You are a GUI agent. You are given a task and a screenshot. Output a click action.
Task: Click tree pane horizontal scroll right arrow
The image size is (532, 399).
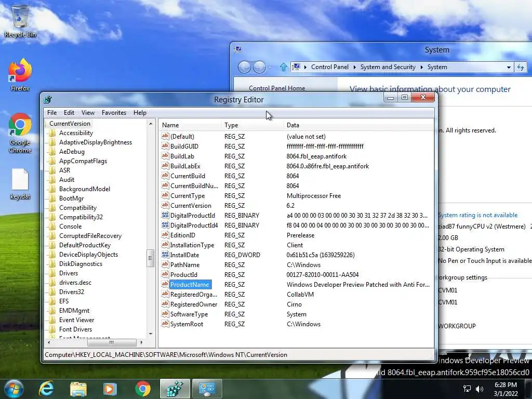click(x=141, y=342)
